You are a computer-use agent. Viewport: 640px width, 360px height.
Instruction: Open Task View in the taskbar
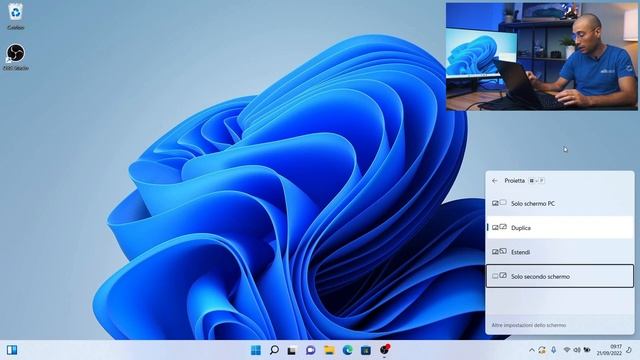[x=292, y=350]
